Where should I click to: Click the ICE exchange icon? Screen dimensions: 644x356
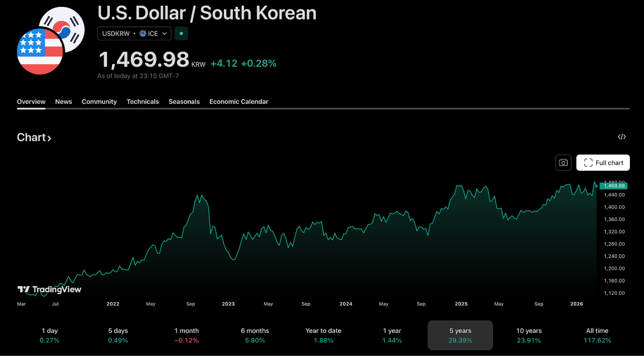143,33
